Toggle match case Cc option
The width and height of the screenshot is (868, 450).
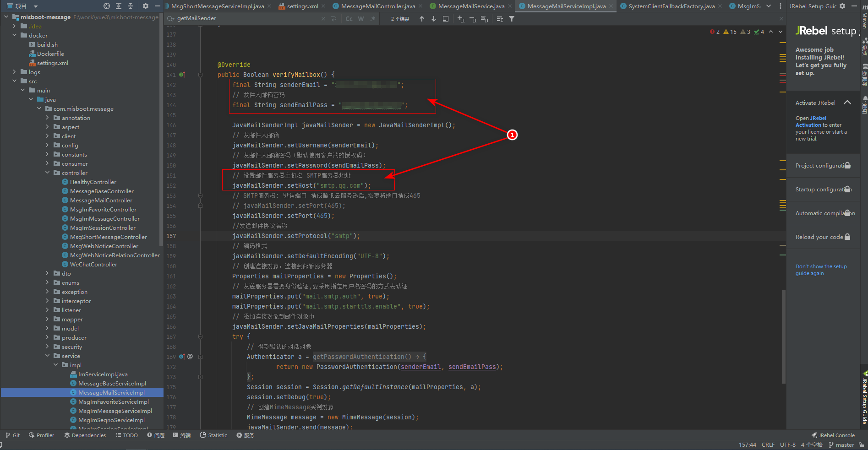pos(349,19)
